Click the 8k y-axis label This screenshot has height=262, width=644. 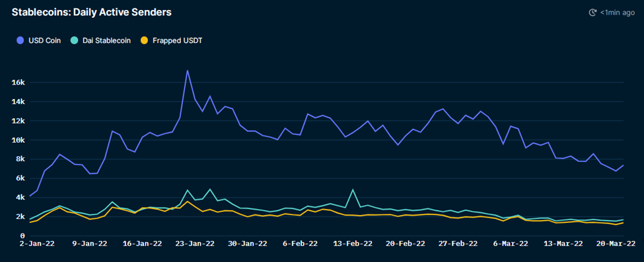(x=21, y=159)
